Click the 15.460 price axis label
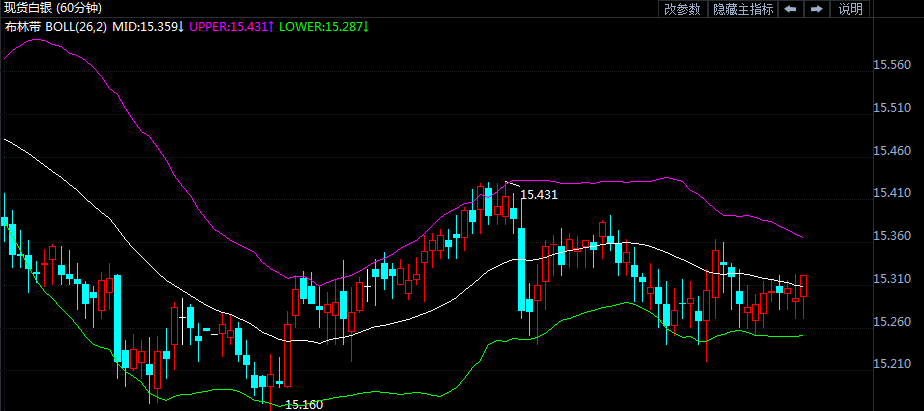This screenshot has width=924, height=411. click(x=891, y=151)
